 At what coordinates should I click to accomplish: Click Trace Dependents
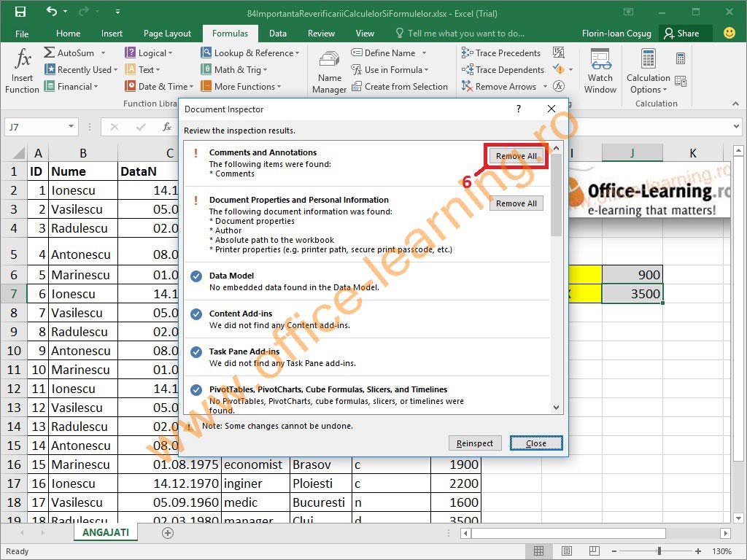coord(503,69)
